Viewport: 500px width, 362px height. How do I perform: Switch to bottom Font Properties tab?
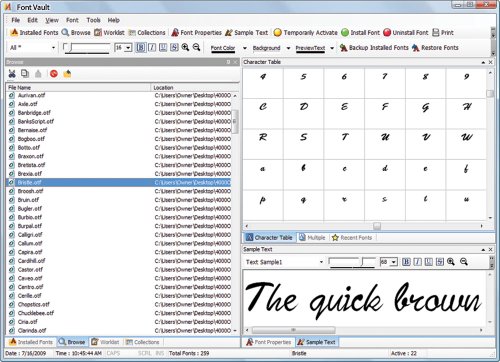tap(268, 342)
